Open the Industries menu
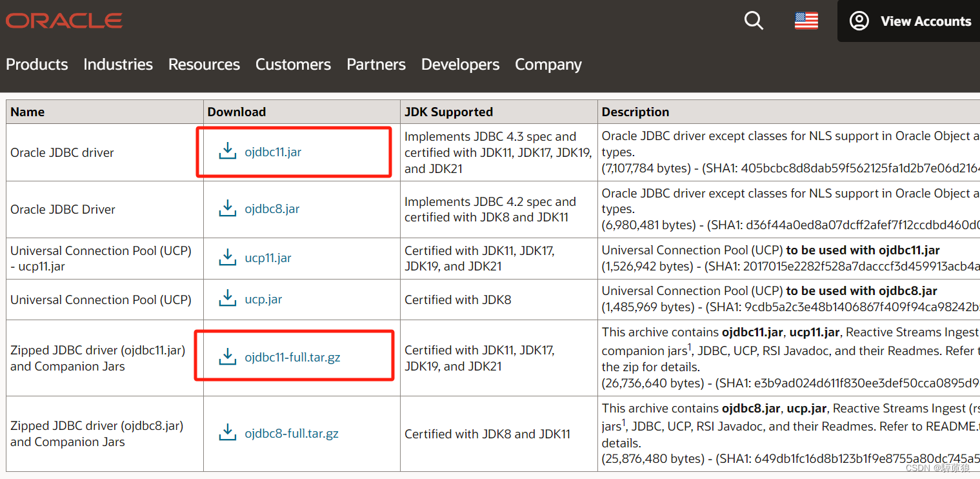The width and height of the screenshot is (980, 479). pos(118,65)
